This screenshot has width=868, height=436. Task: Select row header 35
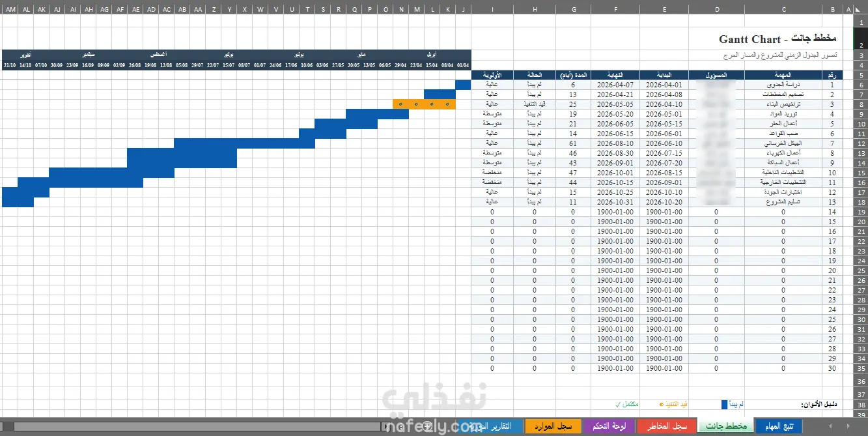coord(861,368)
